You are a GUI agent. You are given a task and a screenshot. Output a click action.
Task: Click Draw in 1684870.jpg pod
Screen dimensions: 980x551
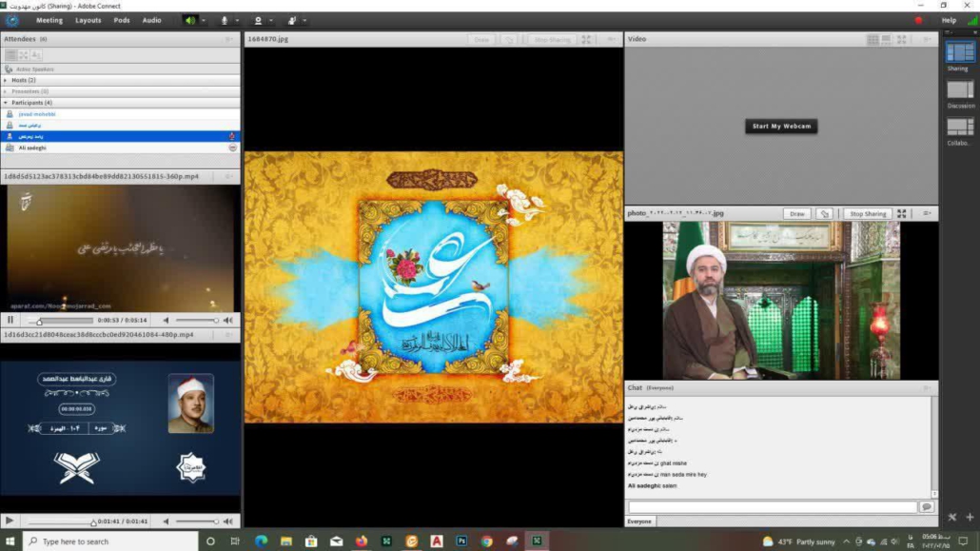point(481,39)
